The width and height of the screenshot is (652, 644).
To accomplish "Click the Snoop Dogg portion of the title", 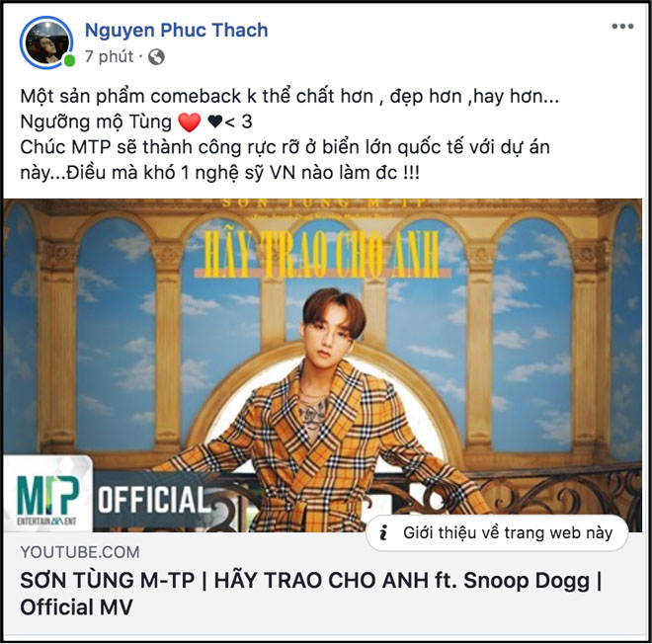I will point(527,581).
